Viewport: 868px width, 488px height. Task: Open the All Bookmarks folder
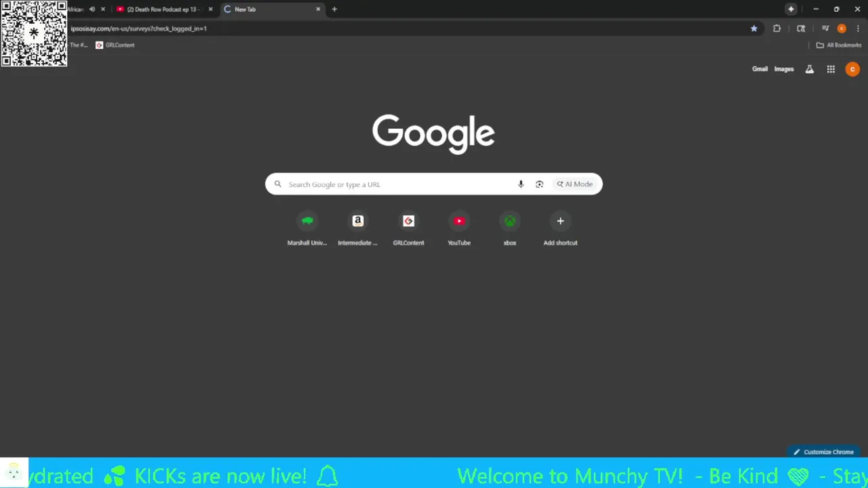(839, 45)
